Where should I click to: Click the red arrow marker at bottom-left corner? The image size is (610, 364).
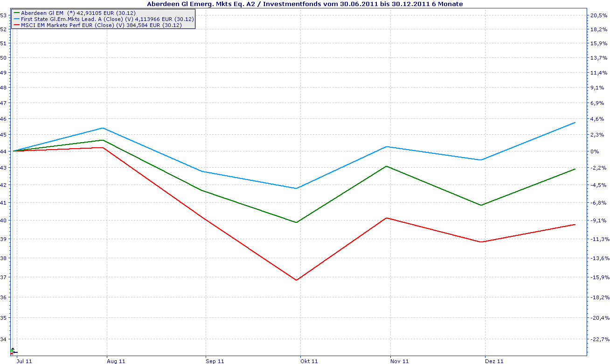pyautogui.click(x=11, y=354)
